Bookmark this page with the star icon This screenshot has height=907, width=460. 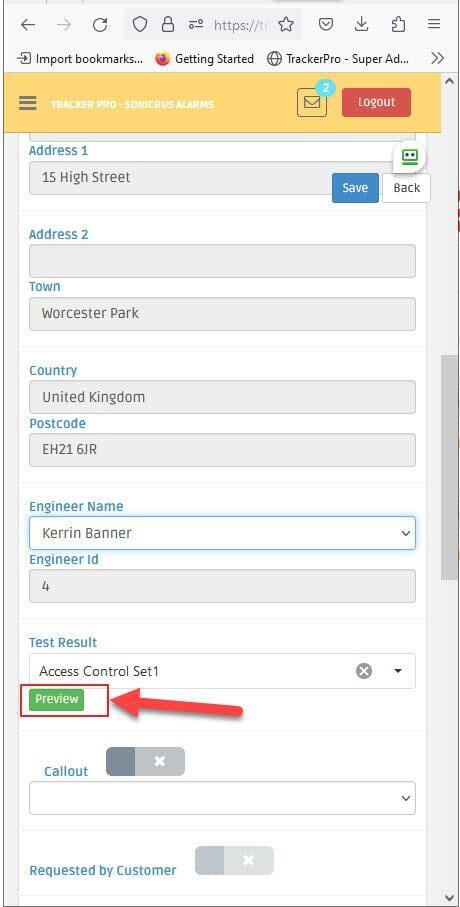(286, 24)
